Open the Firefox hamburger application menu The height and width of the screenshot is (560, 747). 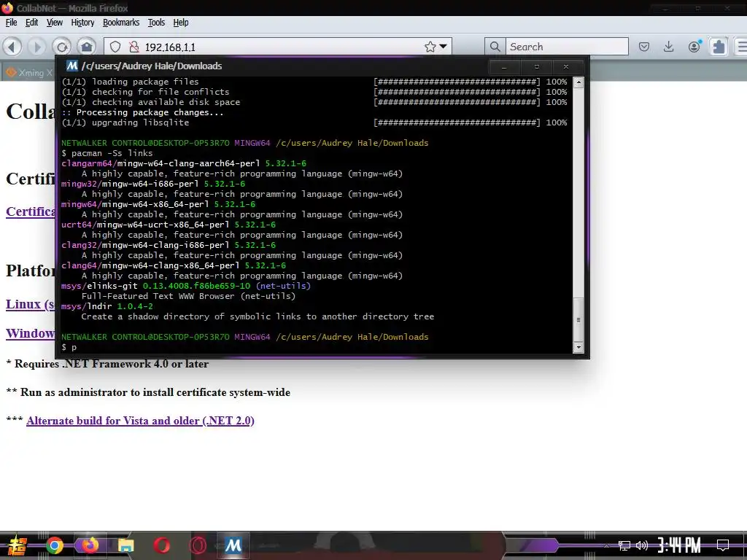tap(741, 47)
